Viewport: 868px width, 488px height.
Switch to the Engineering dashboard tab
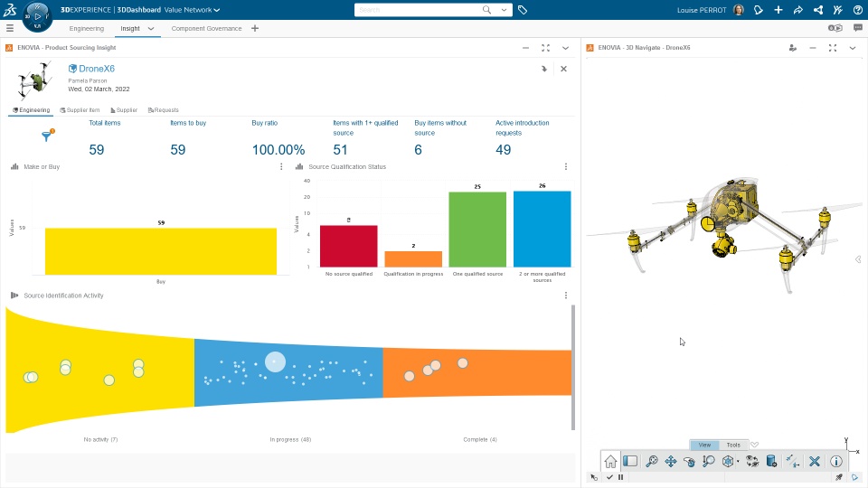pos(87,28)
